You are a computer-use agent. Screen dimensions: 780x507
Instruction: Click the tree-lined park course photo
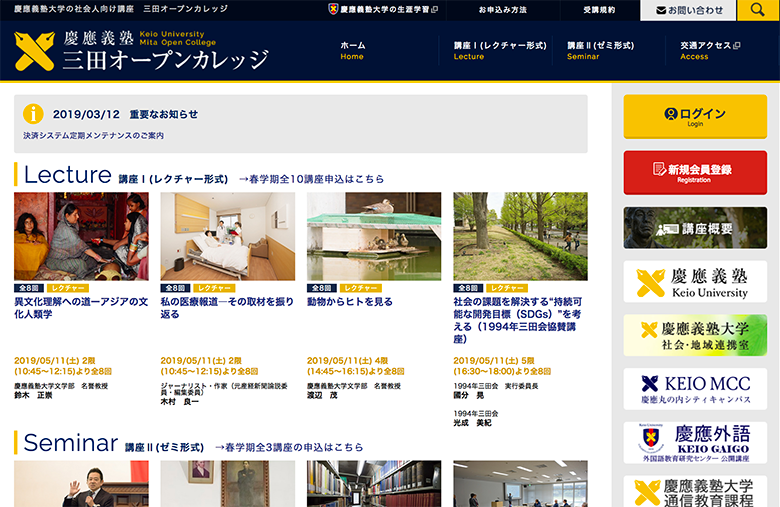pyautogui.click(x=520, y=236)
